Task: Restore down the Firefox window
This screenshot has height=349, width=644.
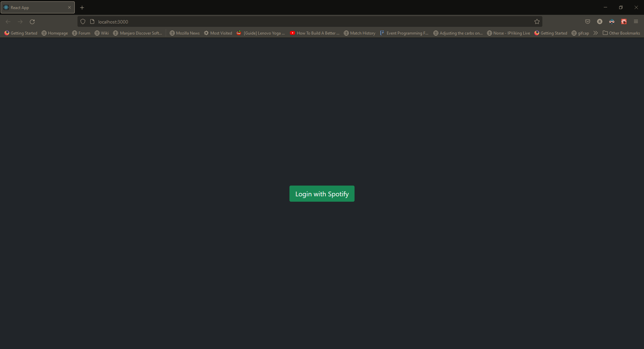Action: point(621,7)
